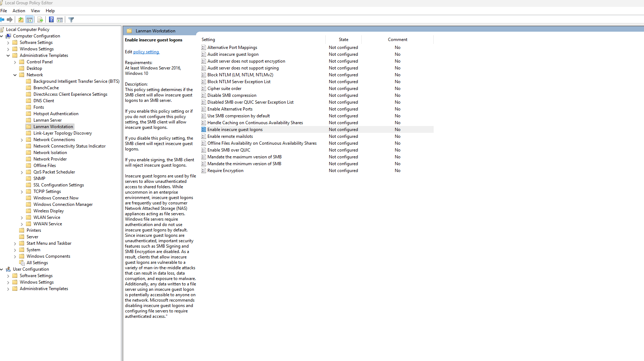The height and width of the screenshot is (361, 644).
Task: Click the Up one level folder icon
Action: coord(21,19)
